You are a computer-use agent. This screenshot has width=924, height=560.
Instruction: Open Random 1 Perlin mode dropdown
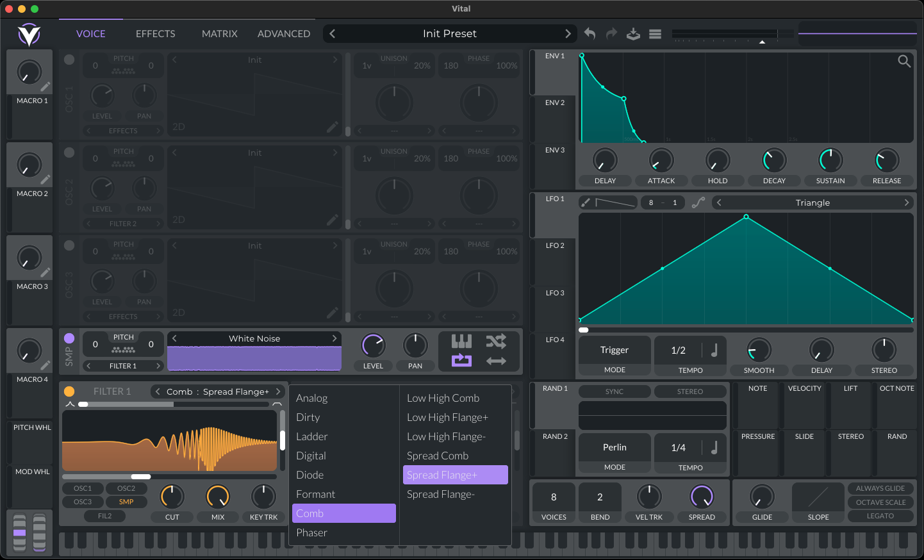coord(615,447)
